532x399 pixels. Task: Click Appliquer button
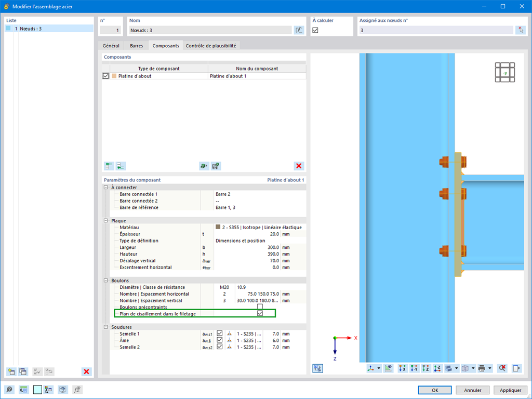[x=510, y=390]
